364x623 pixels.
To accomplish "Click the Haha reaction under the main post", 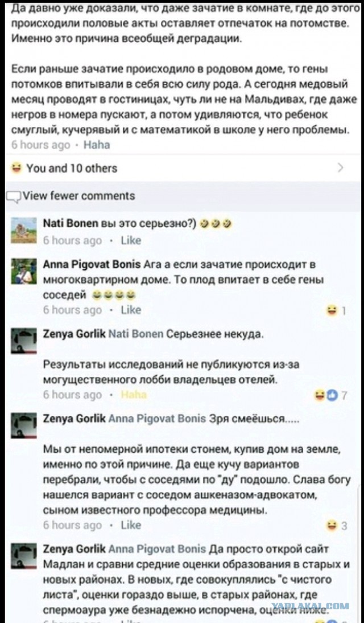I will pos(97,145).
